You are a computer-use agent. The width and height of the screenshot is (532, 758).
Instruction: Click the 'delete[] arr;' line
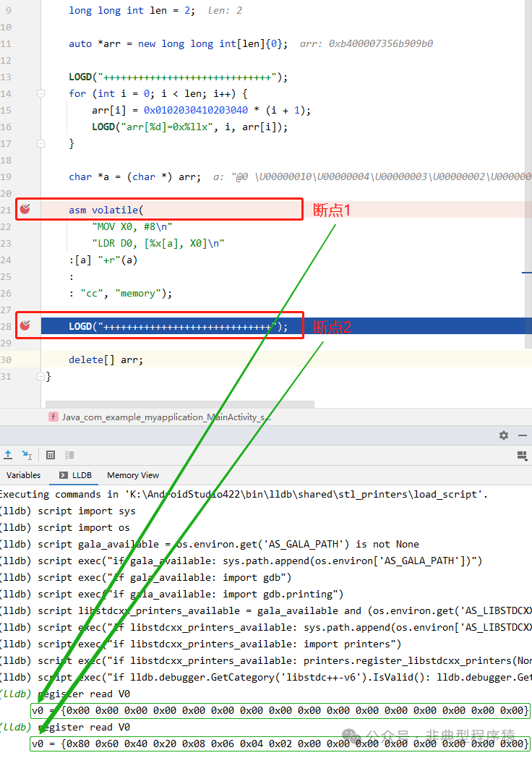coord(106,359)
